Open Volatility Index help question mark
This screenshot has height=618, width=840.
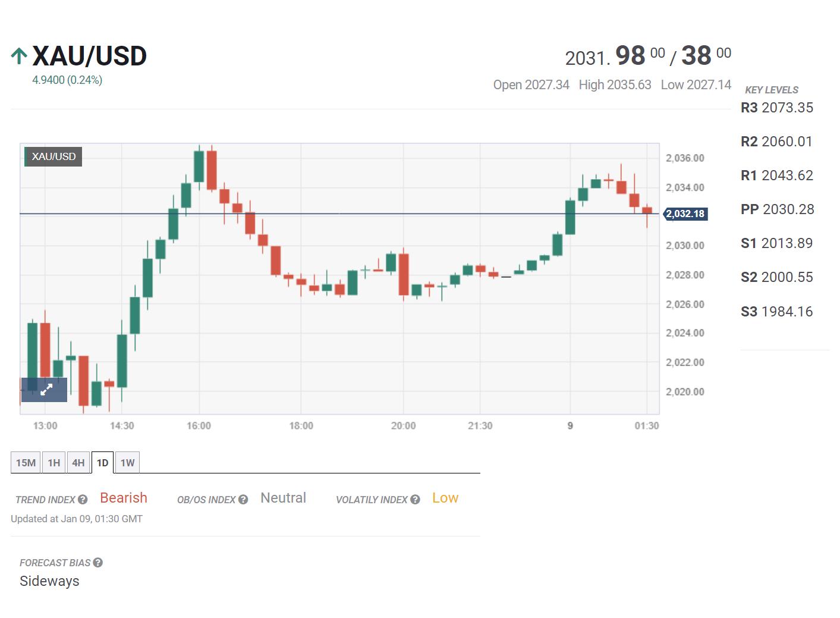[415, 500]
